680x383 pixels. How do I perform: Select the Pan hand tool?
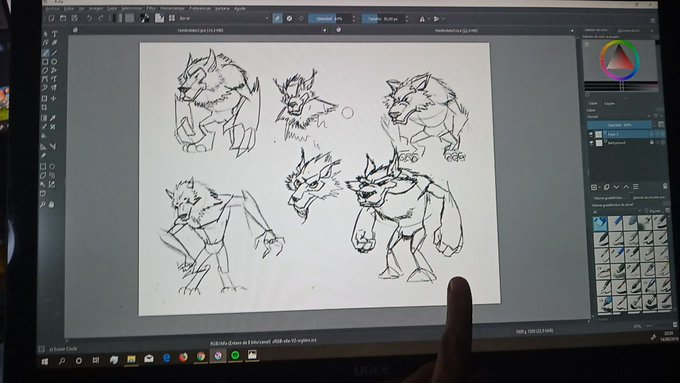52,204
